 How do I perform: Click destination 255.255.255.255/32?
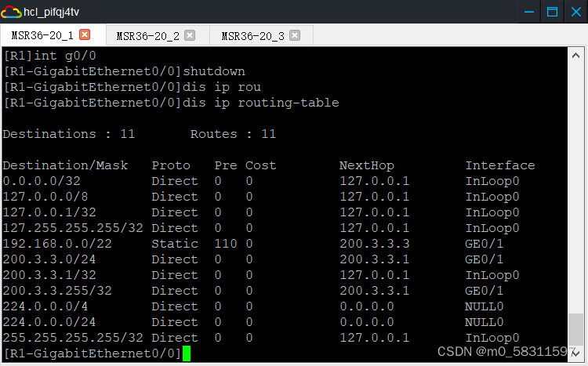(x=73, y=338)
